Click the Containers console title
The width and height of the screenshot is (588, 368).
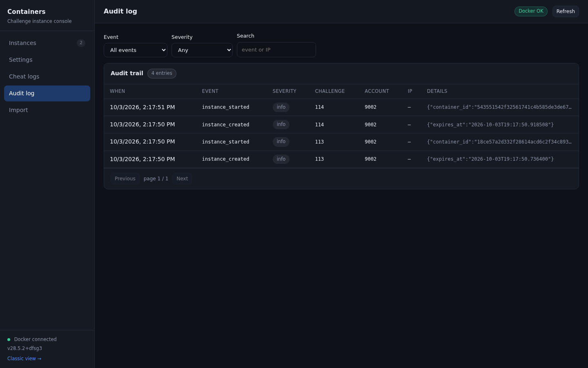(x=27, y=12)
